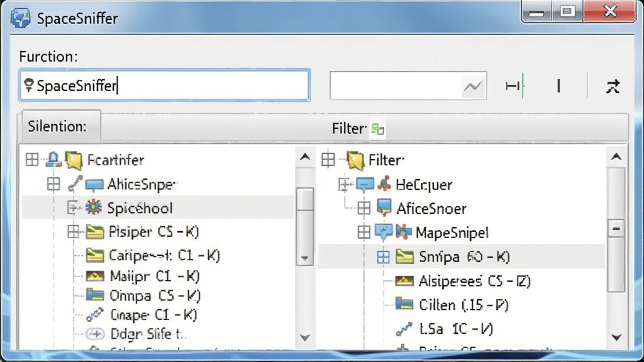Image resolution: width=644 pixels, height=362 pixels.
Task: Click the tool icon left of AhicsSnper monitor
Action: pos(75,184)
